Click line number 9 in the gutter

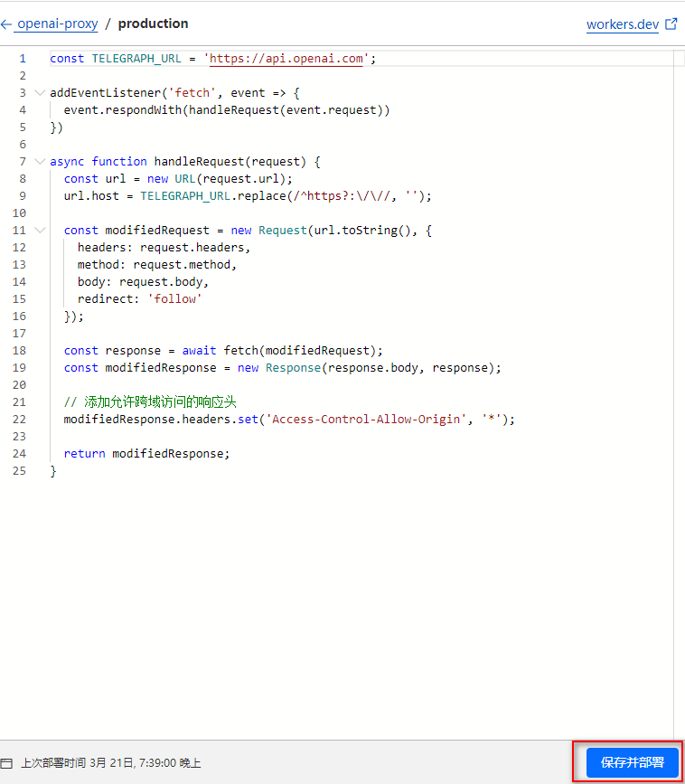(x=23, y=196)
